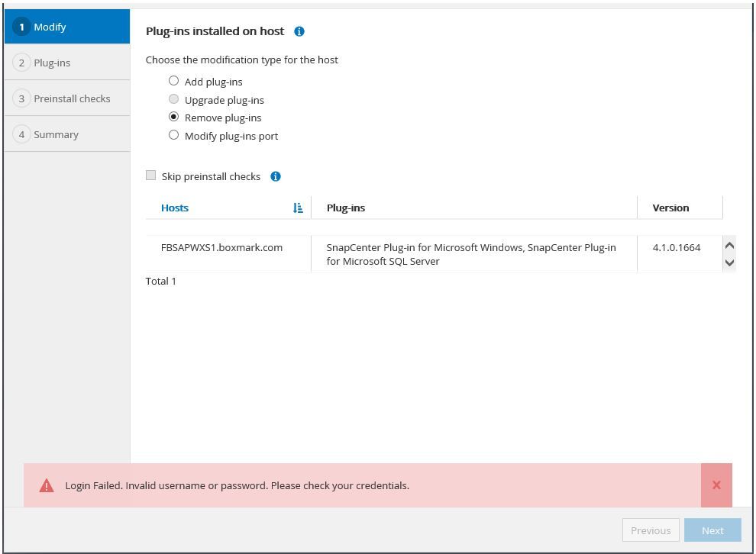Open the Plug-ins wizard step

[66, 63]
